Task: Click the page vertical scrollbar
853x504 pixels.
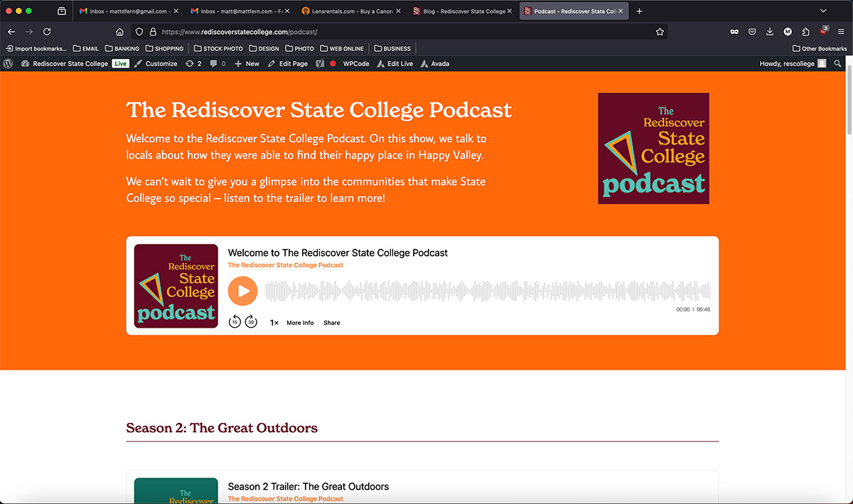Action: coord(849,100)
